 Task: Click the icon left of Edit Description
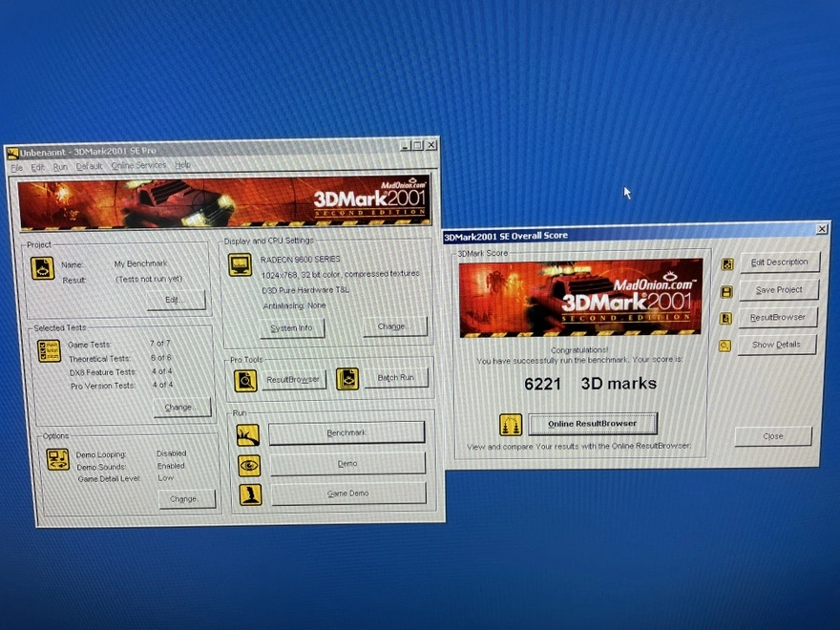click(727, 264)
